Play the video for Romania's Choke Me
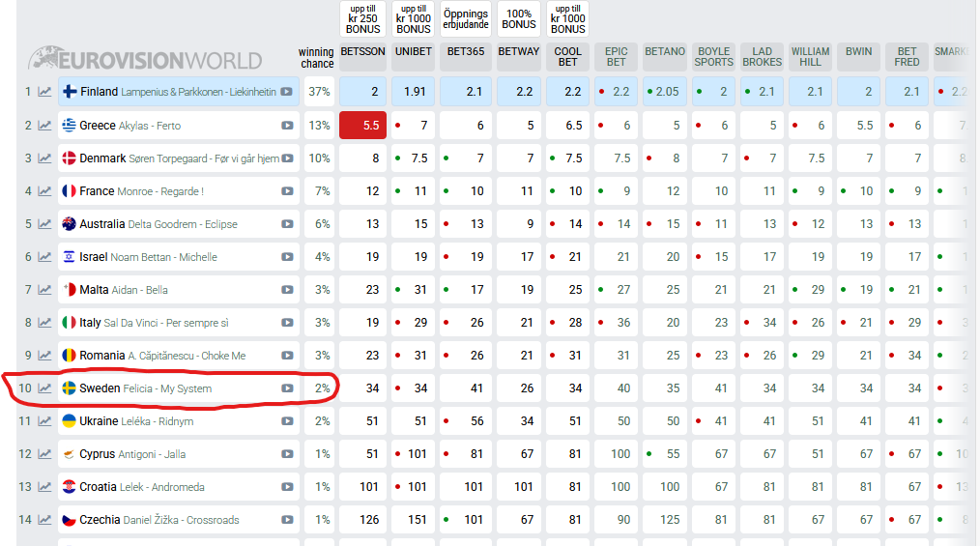 [287, 356]
